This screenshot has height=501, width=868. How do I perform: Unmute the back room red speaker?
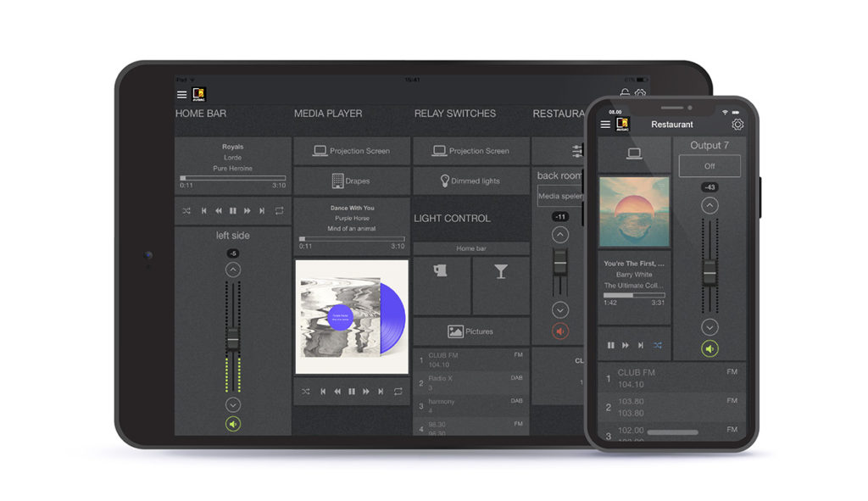point(560,331)
